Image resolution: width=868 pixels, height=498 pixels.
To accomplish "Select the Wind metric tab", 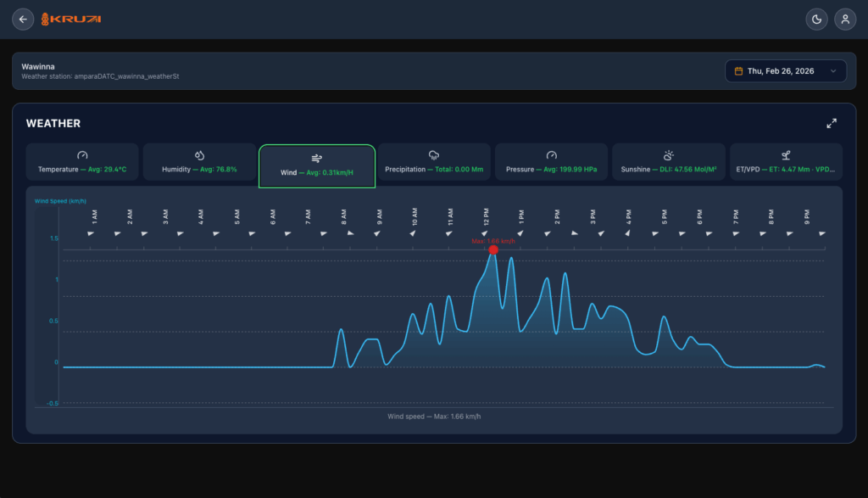I will click(x=316, y=165).
